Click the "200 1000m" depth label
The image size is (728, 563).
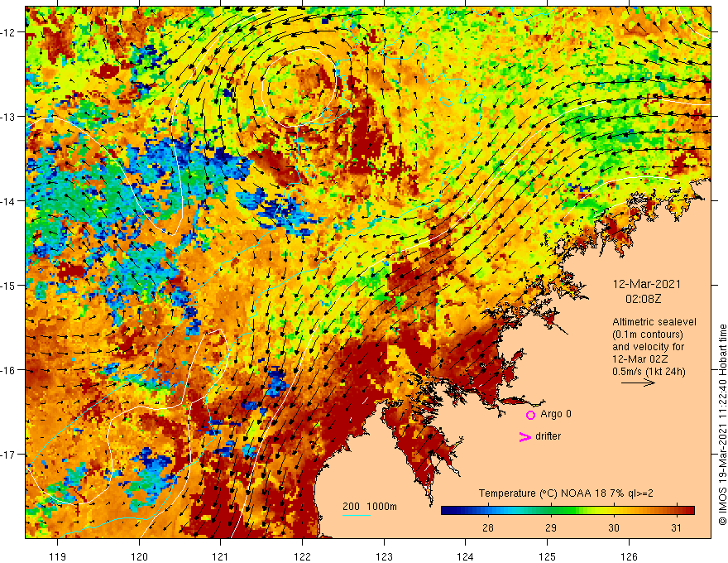point(370,507)
